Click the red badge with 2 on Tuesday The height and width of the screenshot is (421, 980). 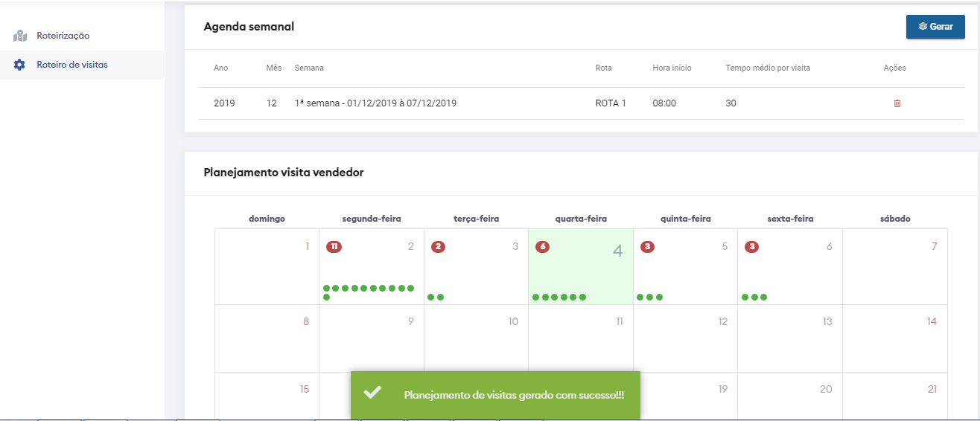coord(438,246)
